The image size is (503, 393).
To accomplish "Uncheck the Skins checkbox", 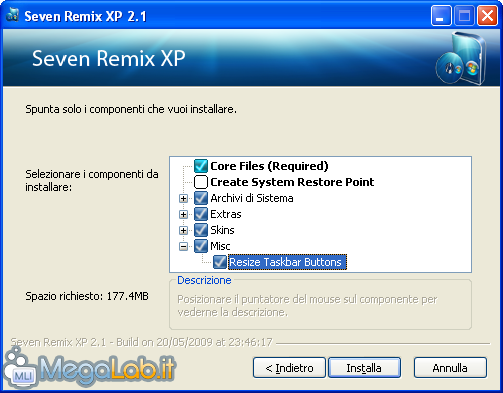I will coord(201,230).
